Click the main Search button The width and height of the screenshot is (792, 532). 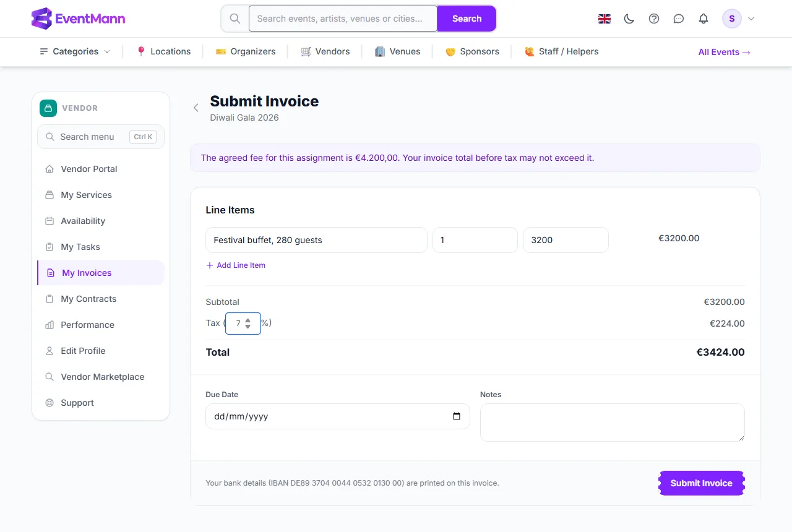[467, 19]
